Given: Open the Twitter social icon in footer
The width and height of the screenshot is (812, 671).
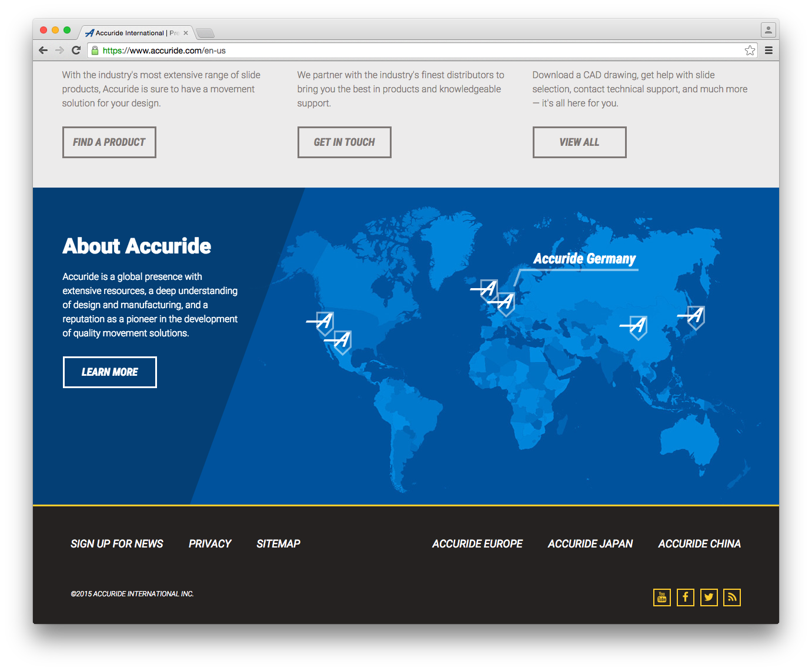Looking at the screenshot, I should (x=709, y=597).
